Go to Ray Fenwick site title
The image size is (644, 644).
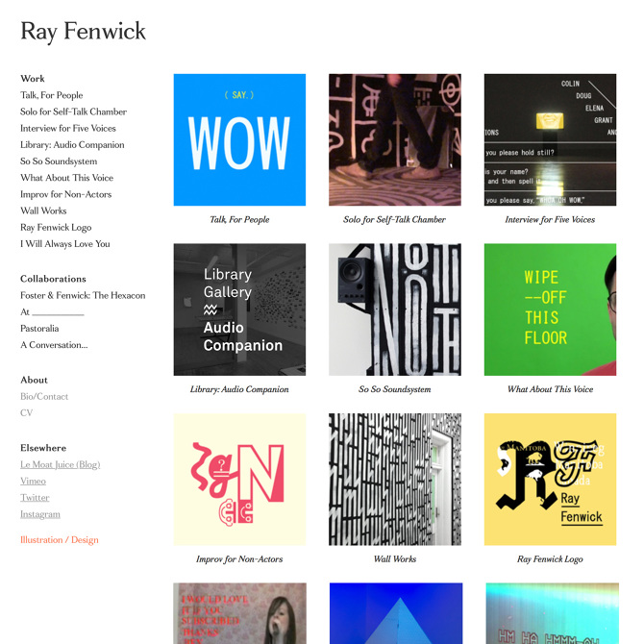click(83, 32)
